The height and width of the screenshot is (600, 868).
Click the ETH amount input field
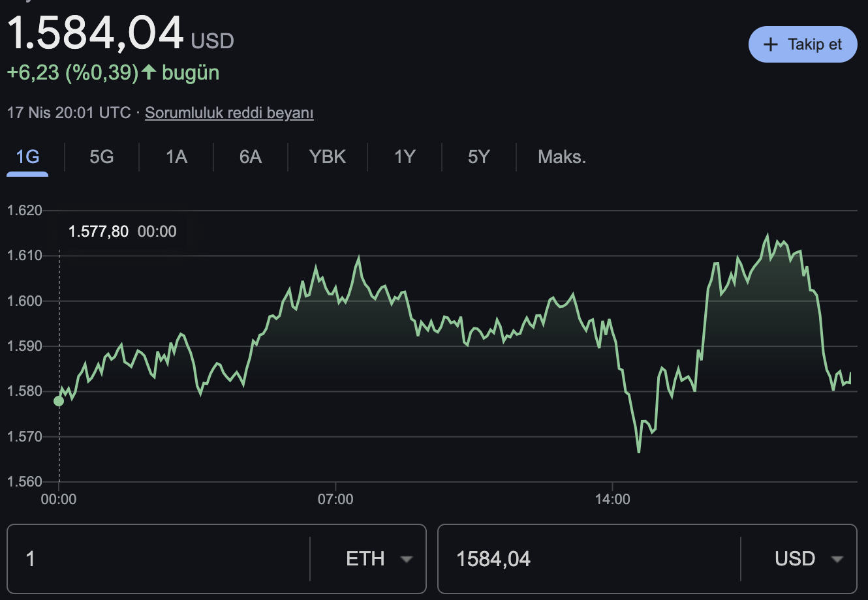coord(158,559)
